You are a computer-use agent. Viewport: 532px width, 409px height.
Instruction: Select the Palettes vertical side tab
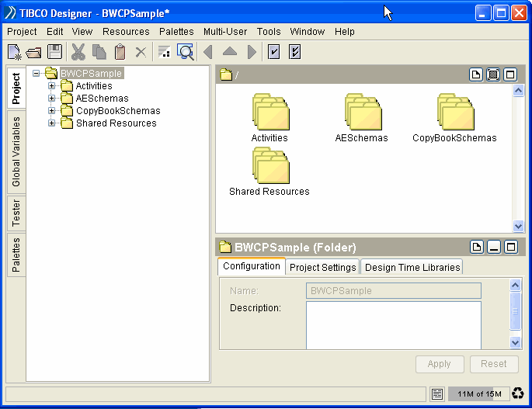[x=16, y=255]
